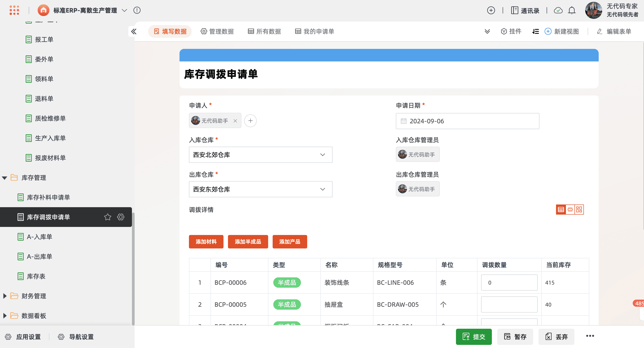Image resolution: width=644 pixels, height=348 pixels.
Task: Open the 入库仓库 dropdown
Action: pos(260,155)
